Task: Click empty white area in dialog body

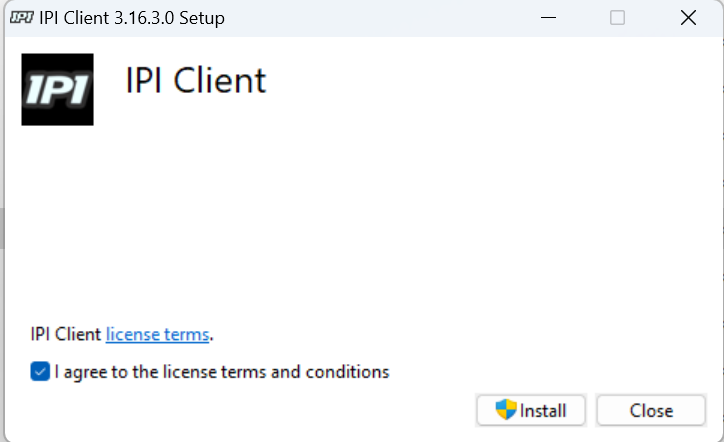Action: [x=400, y=220]
